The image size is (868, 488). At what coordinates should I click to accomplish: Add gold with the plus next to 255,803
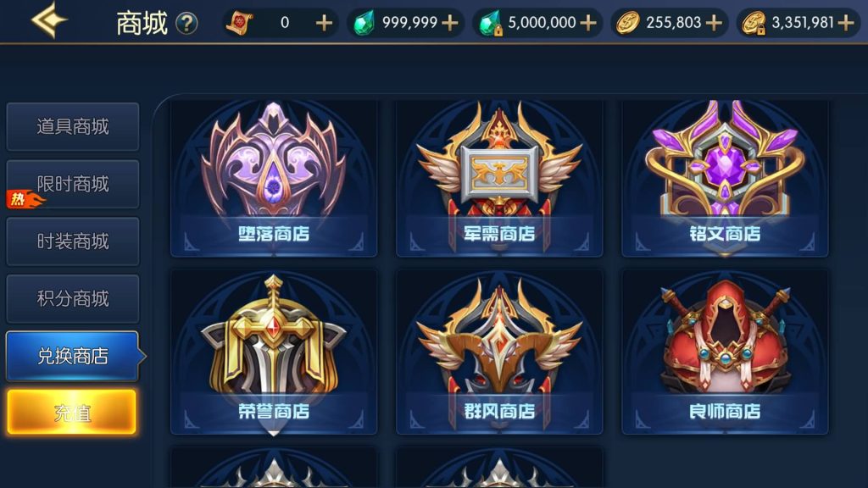click(714, 23)
